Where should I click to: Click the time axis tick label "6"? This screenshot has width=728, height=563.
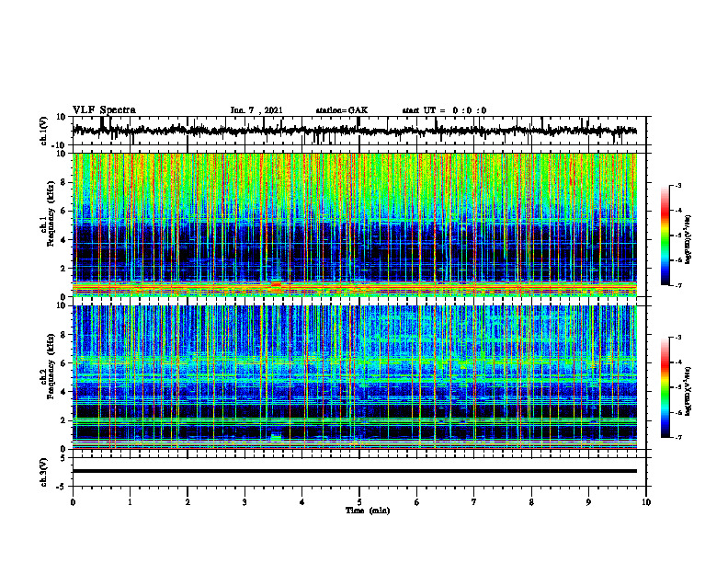point(417,502)
